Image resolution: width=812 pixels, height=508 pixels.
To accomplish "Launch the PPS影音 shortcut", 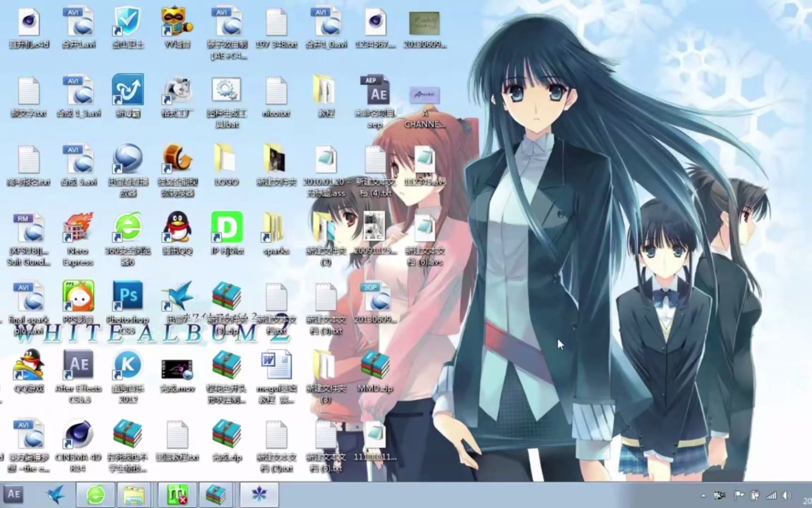I will point(78,302).
